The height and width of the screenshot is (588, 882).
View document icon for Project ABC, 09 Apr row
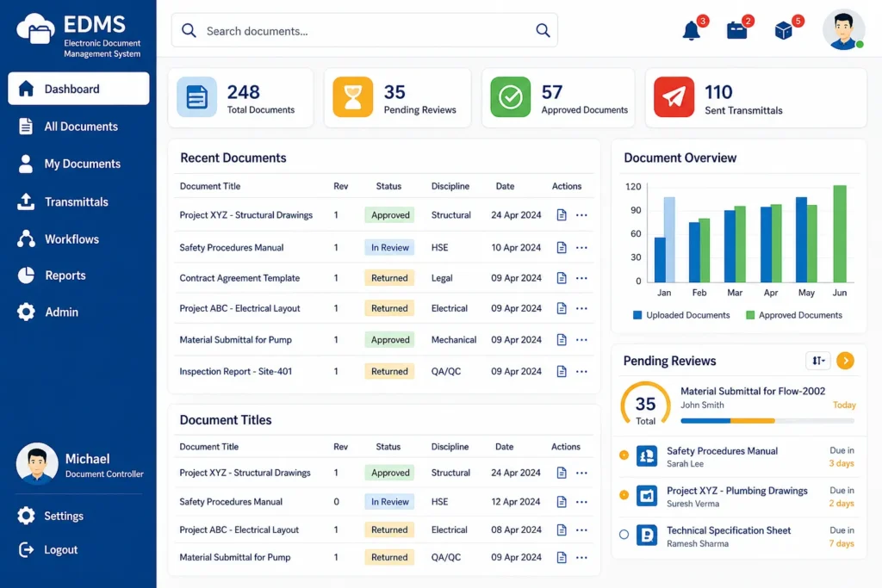pyautogui.click(x=562, y=308)
